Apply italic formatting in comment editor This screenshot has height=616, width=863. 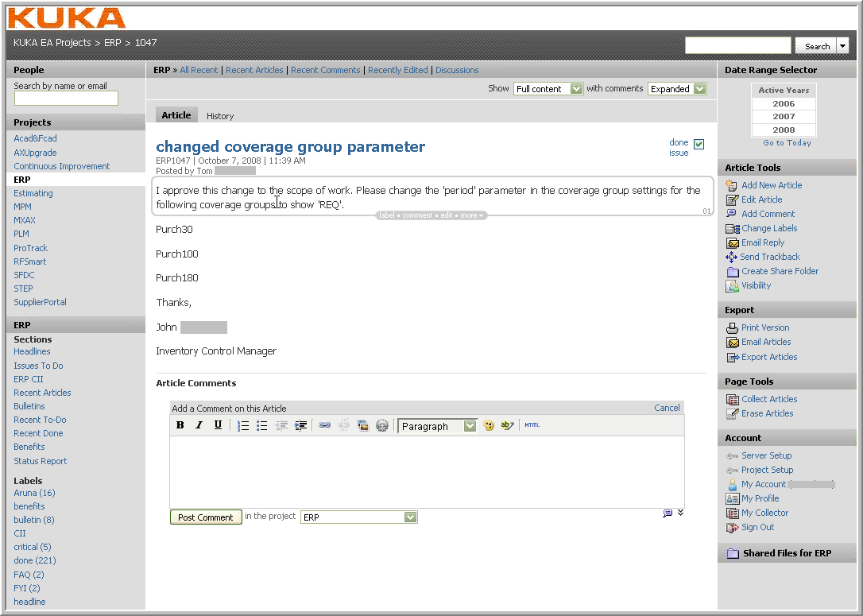coord(199,425)
